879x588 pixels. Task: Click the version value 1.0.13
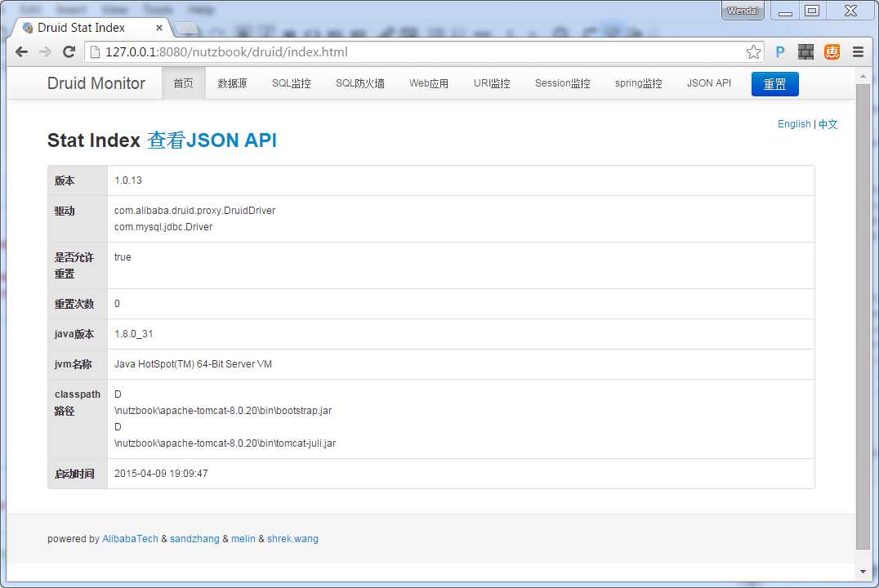click(127, 180)
